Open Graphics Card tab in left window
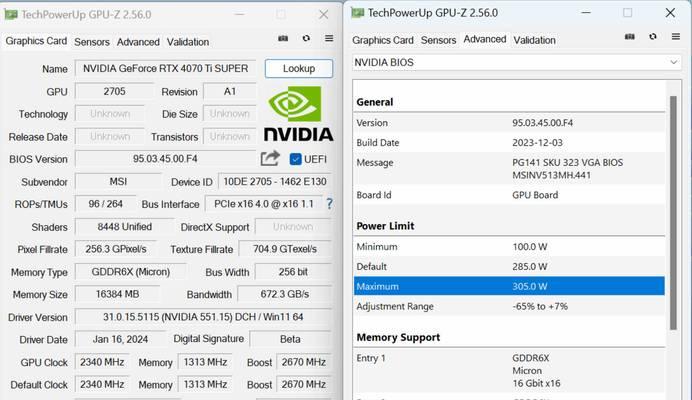Image resolution: width=692 pixels, height=400 pixels. pyautogui.click(x=36, y=41)
